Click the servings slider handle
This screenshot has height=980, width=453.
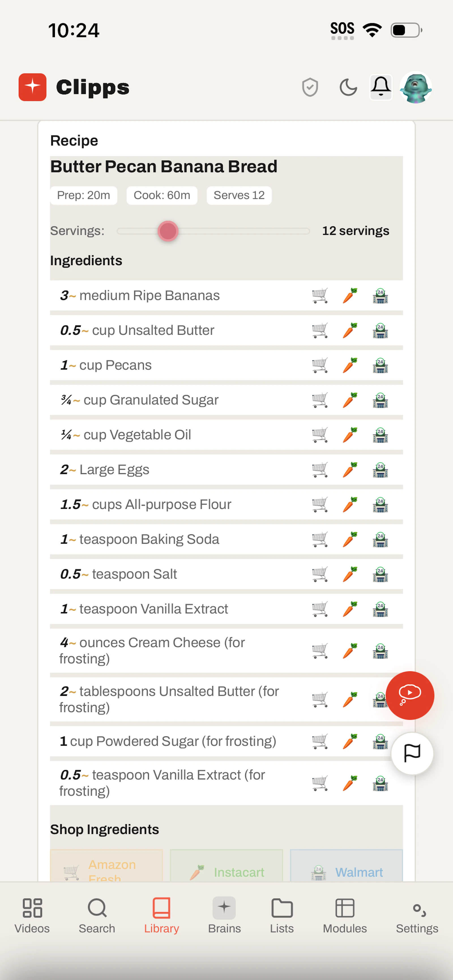click(168, 231)
